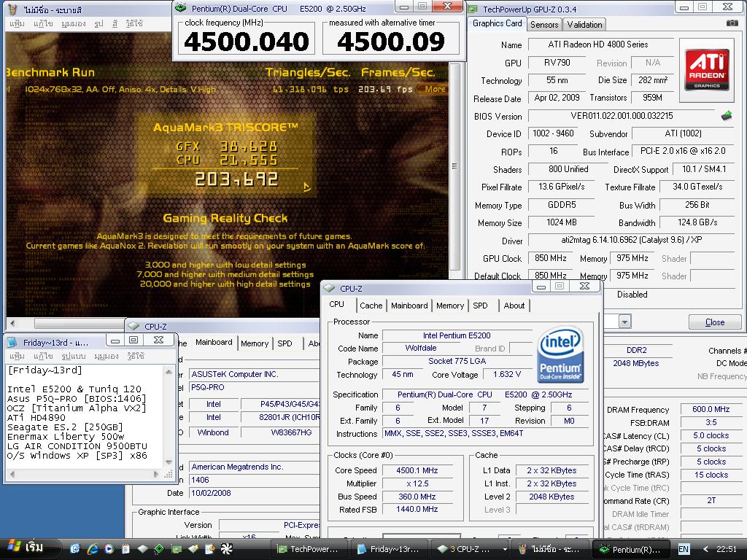Screen dimensions: 747x560
Task: Click Notepad scroll down arrow
Action: 169,462
